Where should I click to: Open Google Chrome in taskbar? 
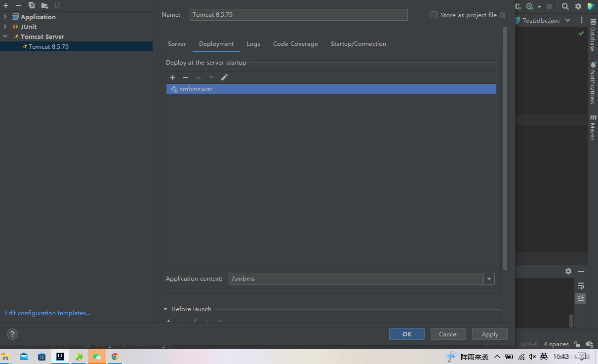pyautogui.click(x=115, y=357)
